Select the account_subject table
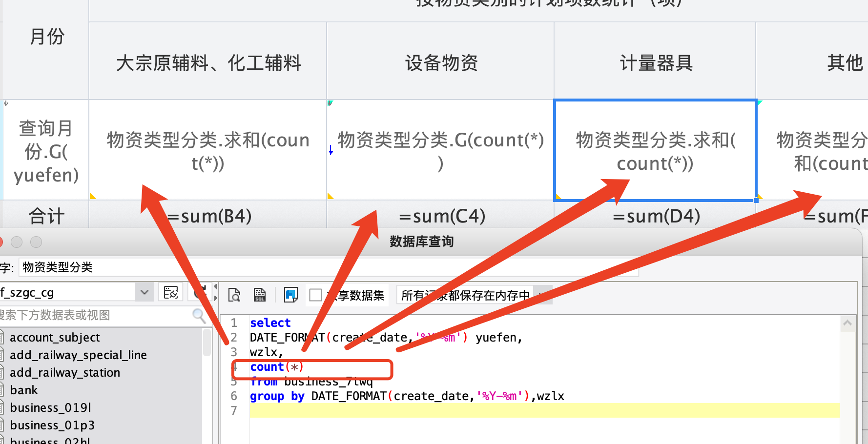The image size is (868, 444). pos(55,338)
